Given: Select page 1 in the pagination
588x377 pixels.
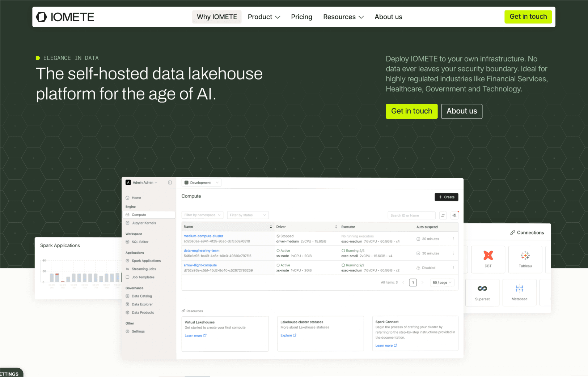Looking at the screenshot, I should [413, 283].
